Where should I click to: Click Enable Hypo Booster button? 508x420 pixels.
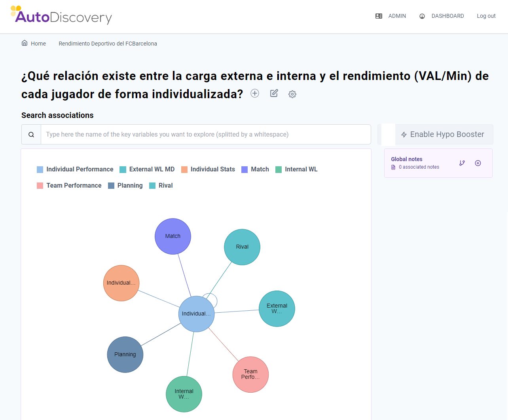[x=443, y=135]
